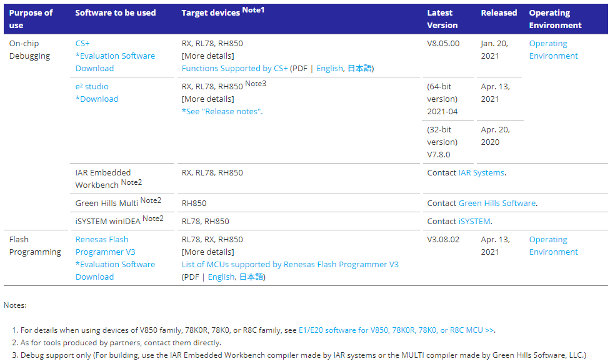The image size is (610, 364).
Task: Open Functions Supported by CS+ link
Action: coord(234,69)
